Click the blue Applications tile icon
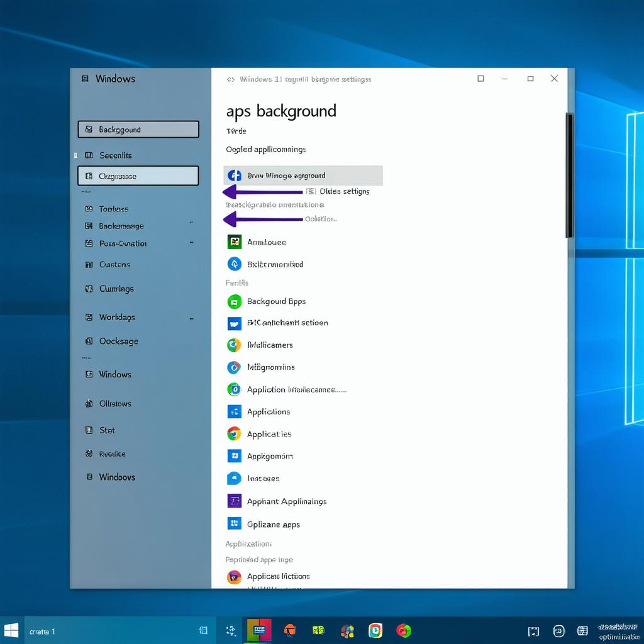 [x=234, y=412]
